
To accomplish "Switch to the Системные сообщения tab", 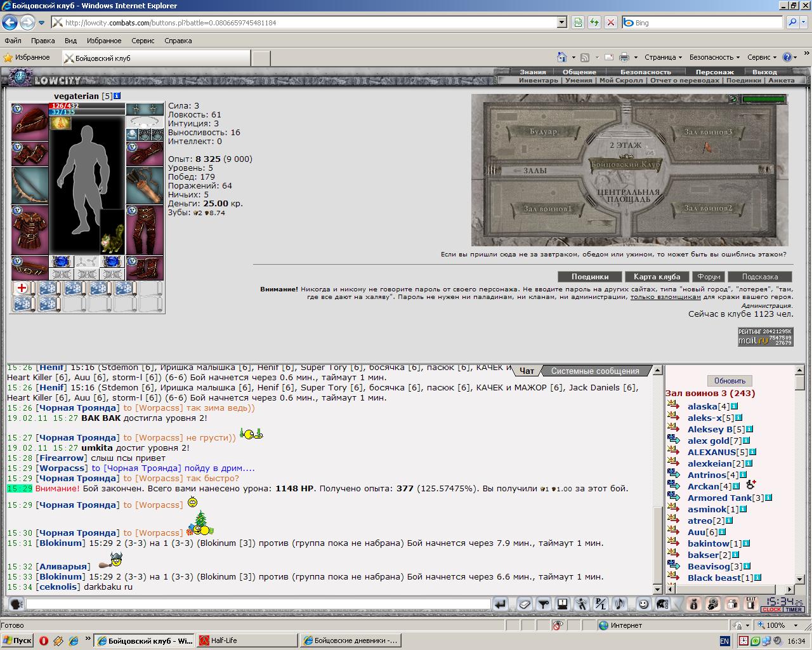I will click(x=595, y=371).
